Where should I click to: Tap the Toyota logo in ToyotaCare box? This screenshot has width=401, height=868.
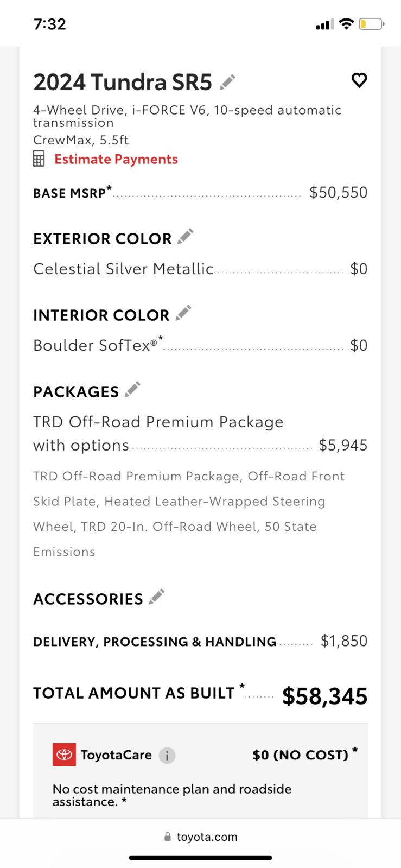(64, 755)
